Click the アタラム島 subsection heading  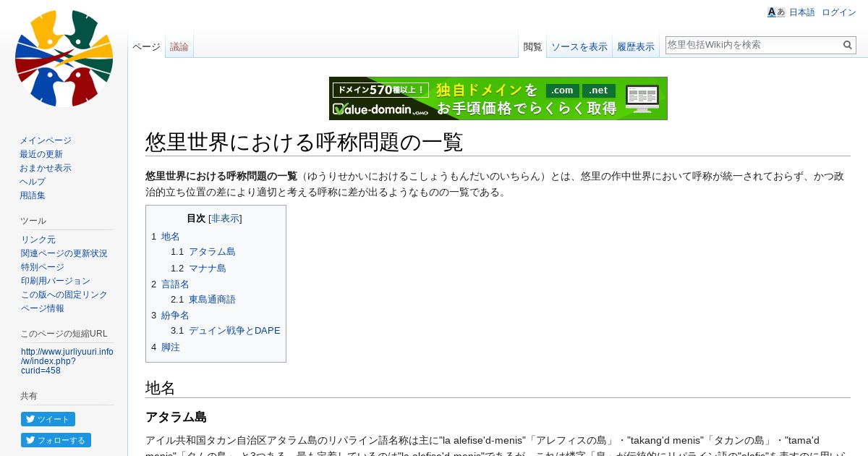(x=176, y=418)
